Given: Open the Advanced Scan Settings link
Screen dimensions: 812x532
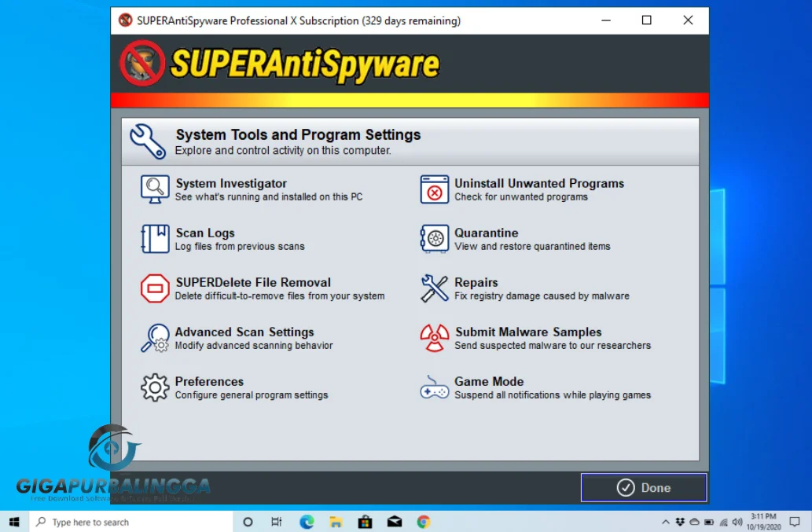Looking at the screenshot, I should point(244,332).
